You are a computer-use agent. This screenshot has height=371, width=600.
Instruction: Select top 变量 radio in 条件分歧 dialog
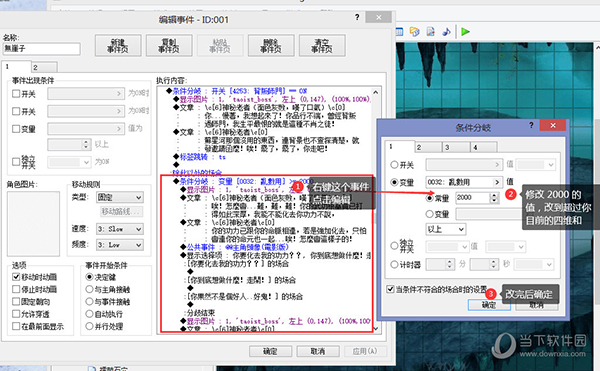394,182
